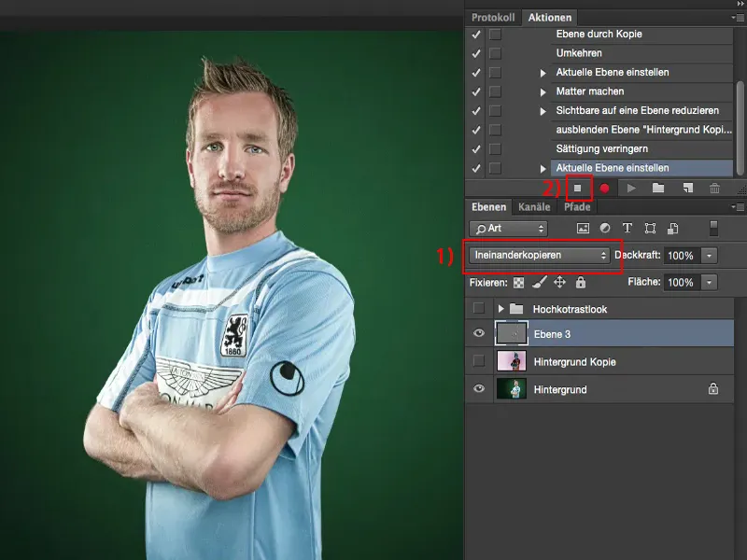Open the Art layer filter dropdown
Image resolution: width=747 pixels, height=560 pixels.
[508, 229]
